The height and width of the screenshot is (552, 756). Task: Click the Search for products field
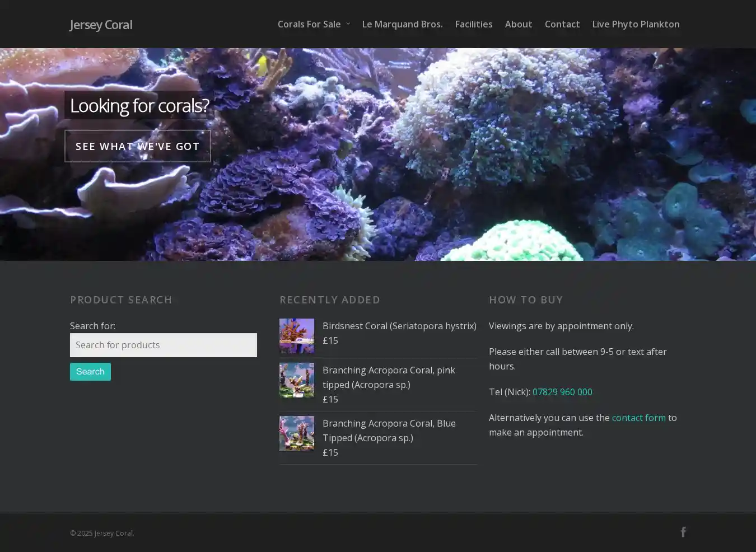click(x=163, y=345)
